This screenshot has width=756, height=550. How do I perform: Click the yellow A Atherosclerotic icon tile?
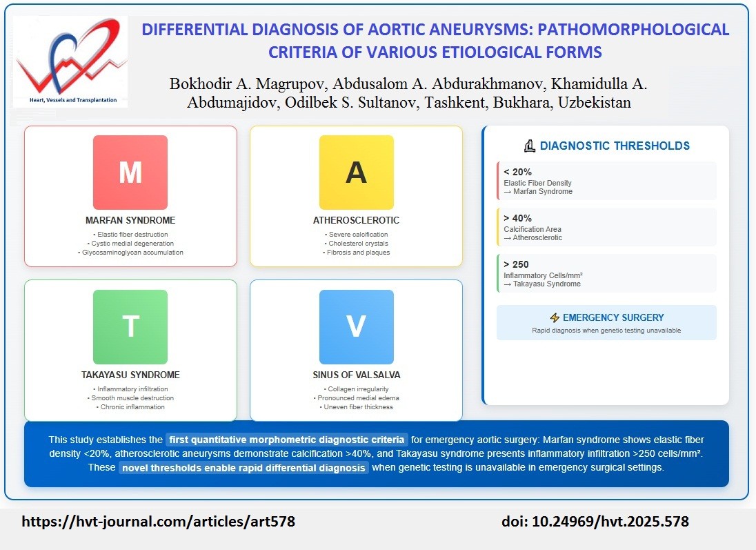[357, 173]
